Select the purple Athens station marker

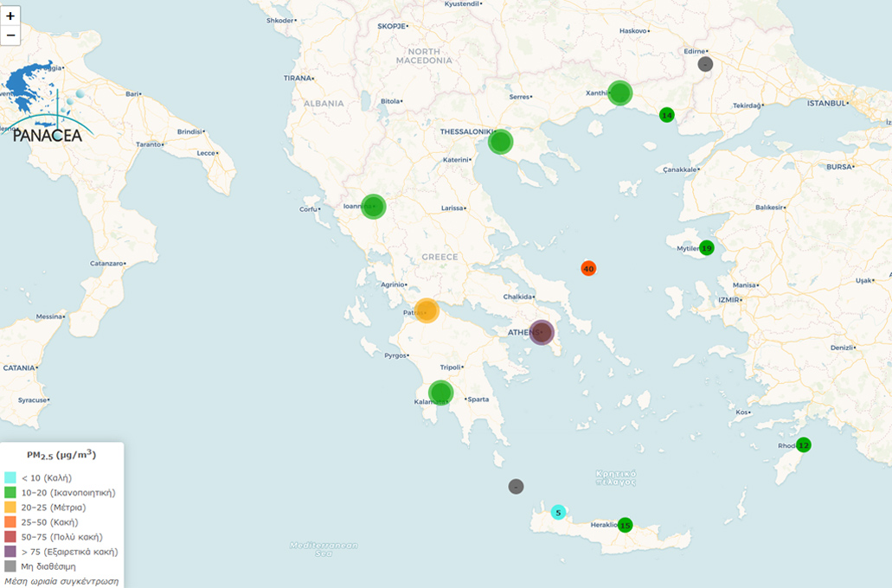(542, 332)
